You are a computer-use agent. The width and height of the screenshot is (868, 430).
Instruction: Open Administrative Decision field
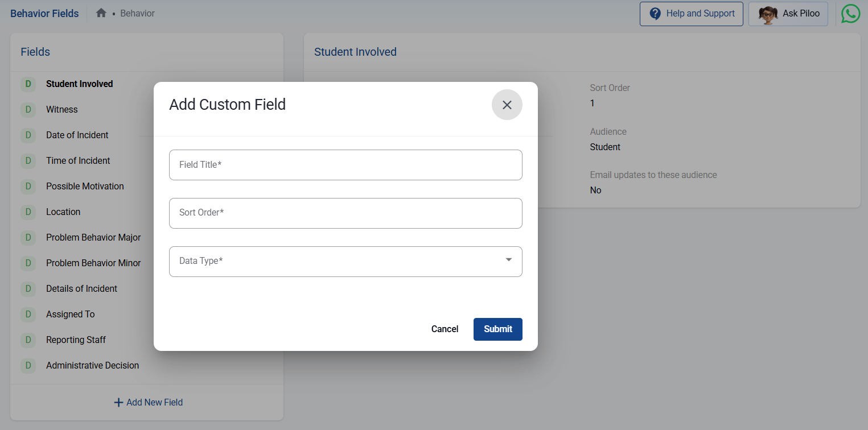click(x=92, y=366)
